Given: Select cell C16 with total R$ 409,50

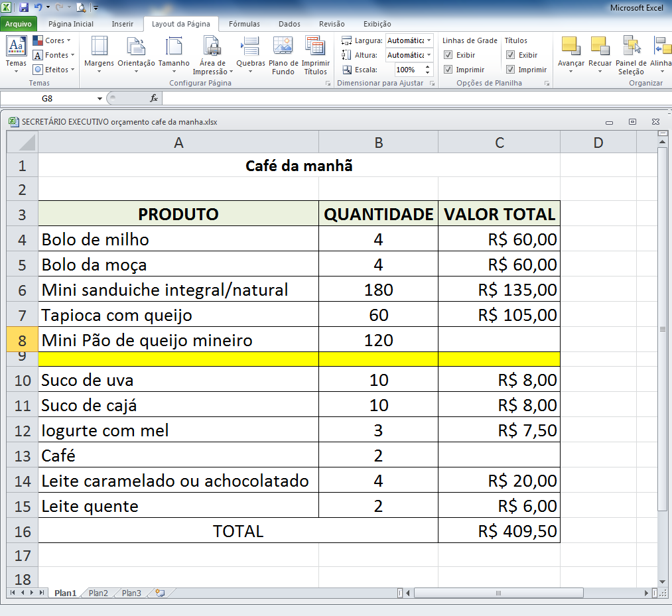Looking at the screenshot, I should tap(499, 531).
